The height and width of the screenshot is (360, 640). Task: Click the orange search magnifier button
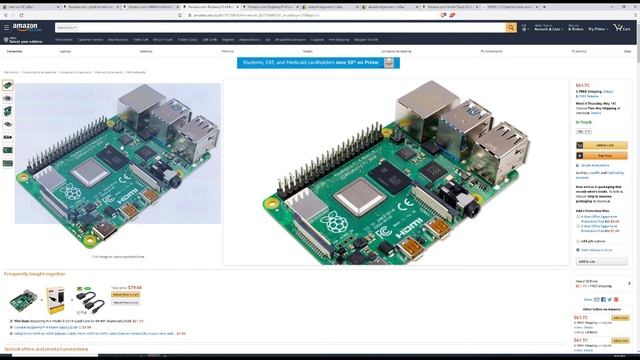(x=511, y=27)
